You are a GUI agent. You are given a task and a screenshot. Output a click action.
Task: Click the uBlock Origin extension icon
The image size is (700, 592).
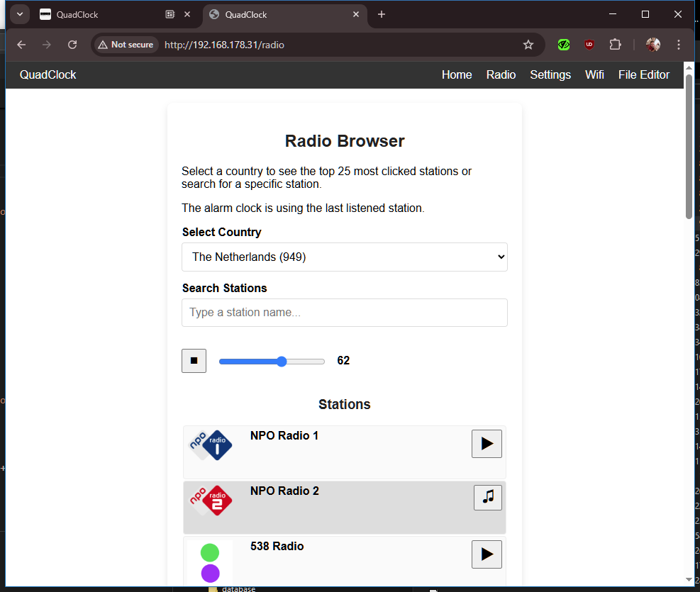(589, 44)
